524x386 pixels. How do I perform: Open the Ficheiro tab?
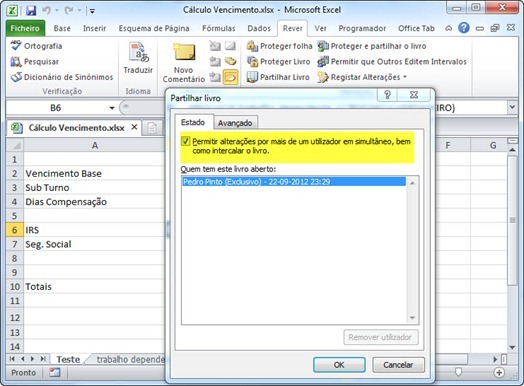[x=25, y=28]
